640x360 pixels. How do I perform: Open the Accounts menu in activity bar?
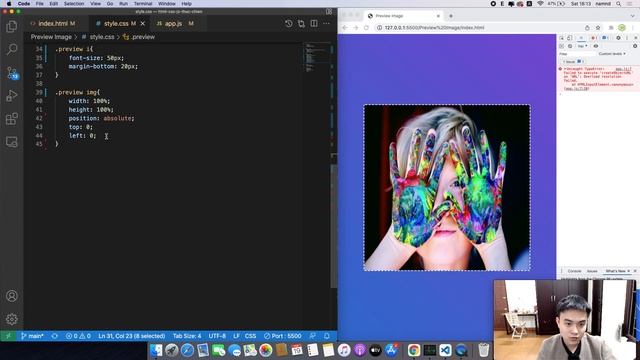point(12,296)
